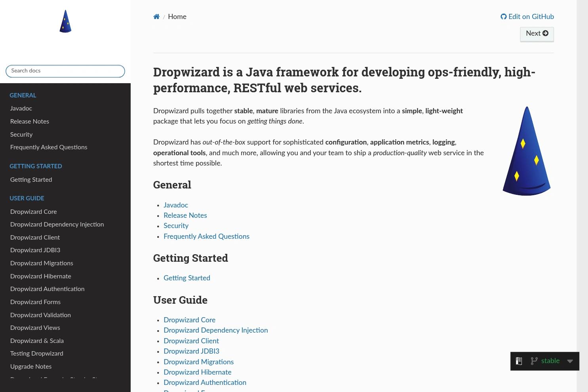Click the Home breadcrumb text
The image size is (588, 392).
click(x=177, y=17)
